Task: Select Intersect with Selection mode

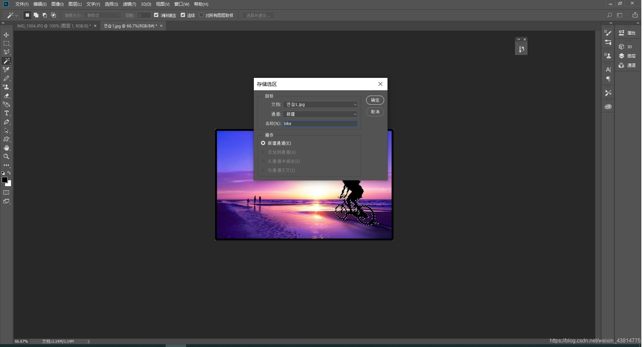Action: tap(53, 15)
